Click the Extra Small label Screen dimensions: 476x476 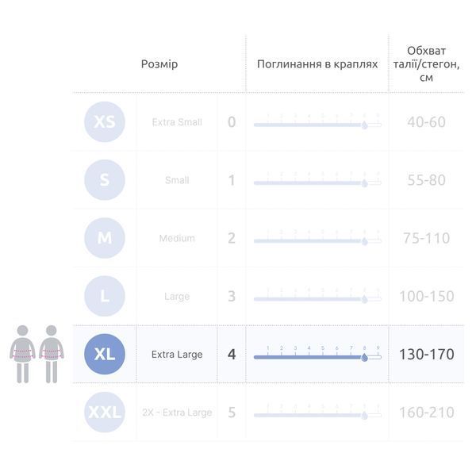click(177, 122)
